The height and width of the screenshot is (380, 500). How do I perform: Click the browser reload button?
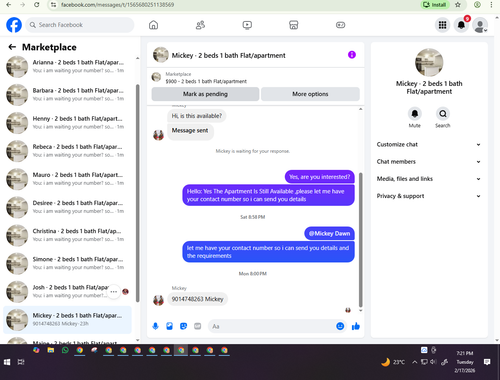click(37, 5)
